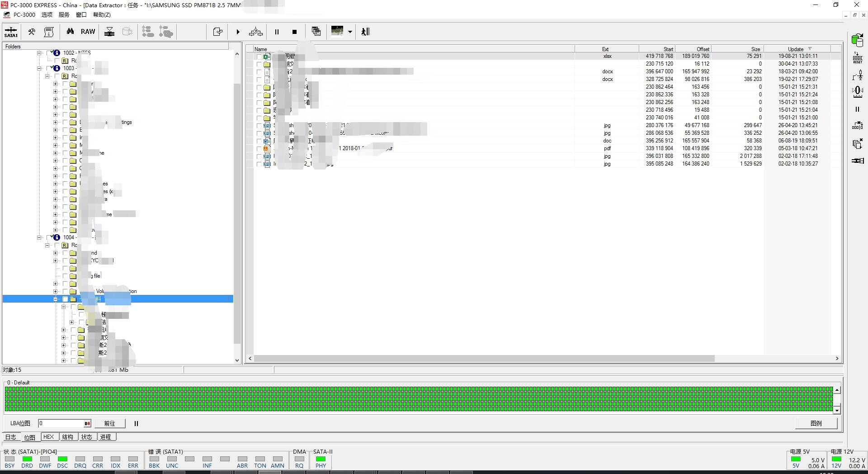The height and width of the screenshot is (474, 868).
Task: Click the skip-sector jump icon in sidebar
Action: [857, 126]
